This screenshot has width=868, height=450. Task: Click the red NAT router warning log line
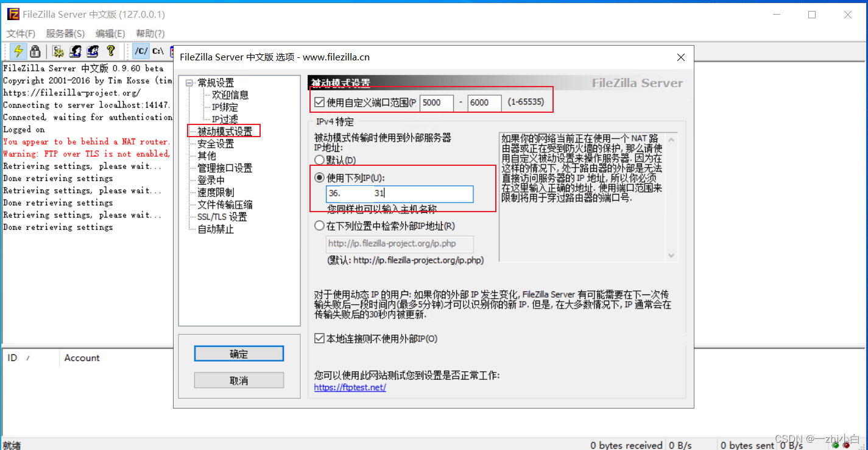pyautogui.click(x=86, y=141)
